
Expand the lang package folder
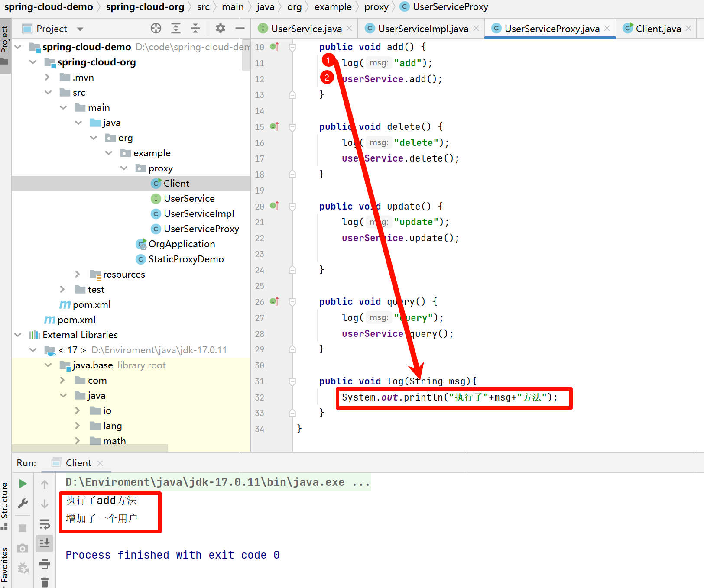click(78, 426)
